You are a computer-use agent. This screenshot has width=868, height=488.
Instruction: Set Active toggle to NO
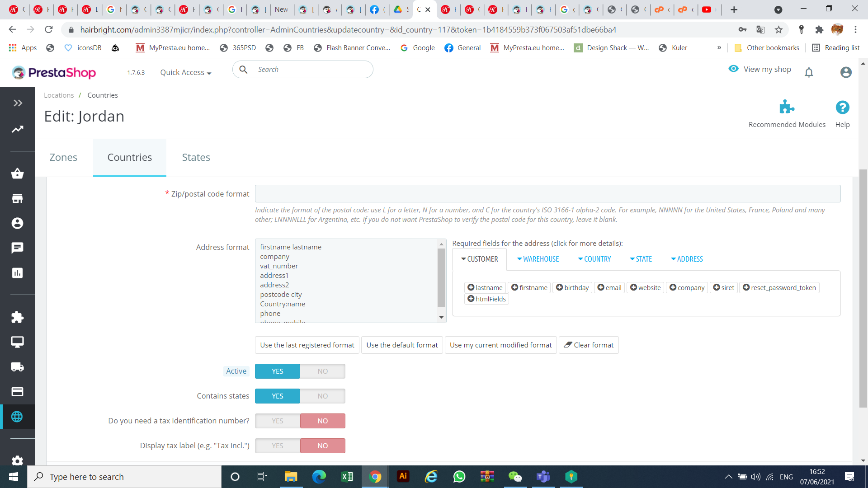[322, 371]
